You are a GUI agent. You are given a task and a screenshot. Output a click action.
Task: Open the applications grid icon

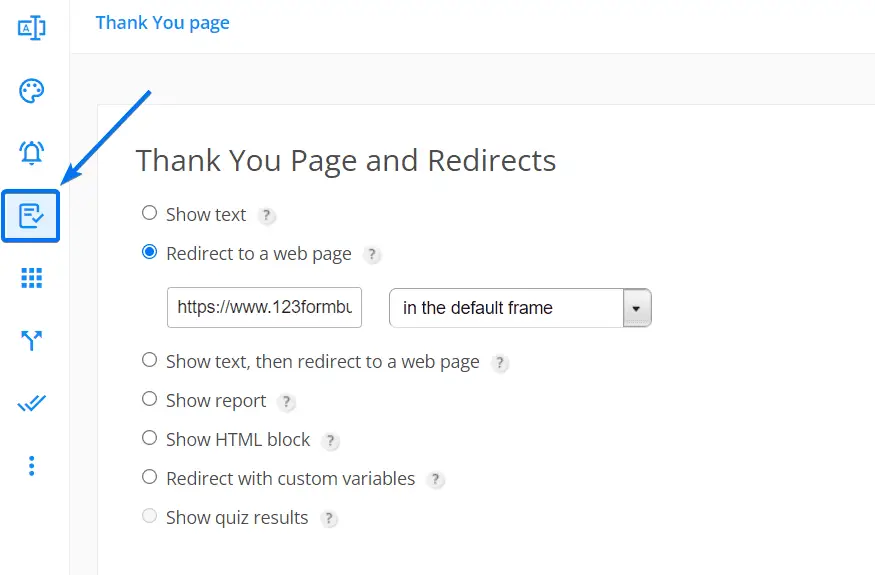31,278
